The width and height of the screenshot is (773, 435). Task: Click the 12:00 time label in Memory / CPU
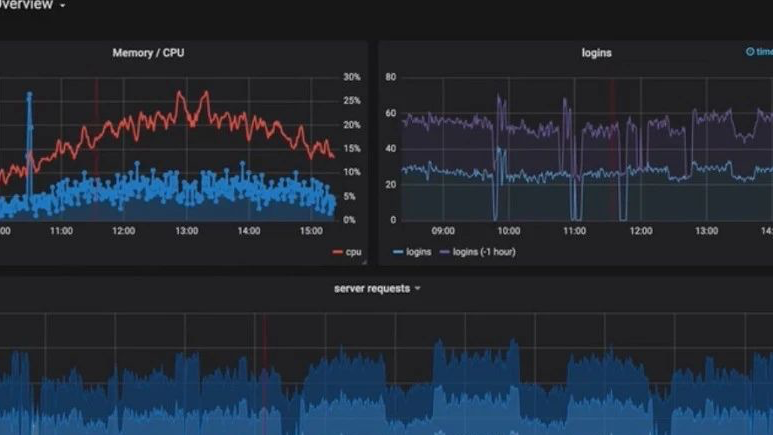(123, 231)
